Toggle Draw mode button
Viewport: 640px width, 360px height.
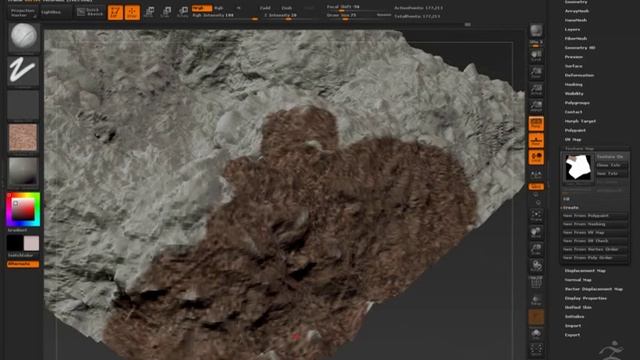click(x=132, y=12)
